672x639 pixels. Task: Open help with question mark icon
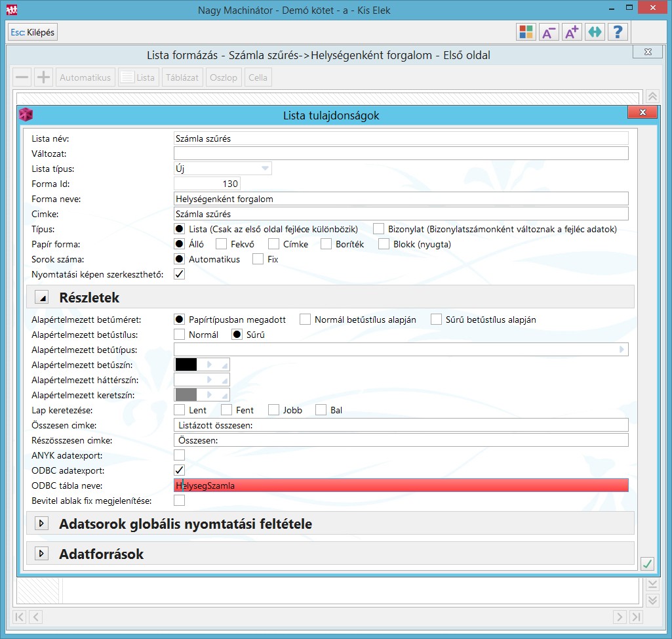pyautogui.click(x=618, y=32)
